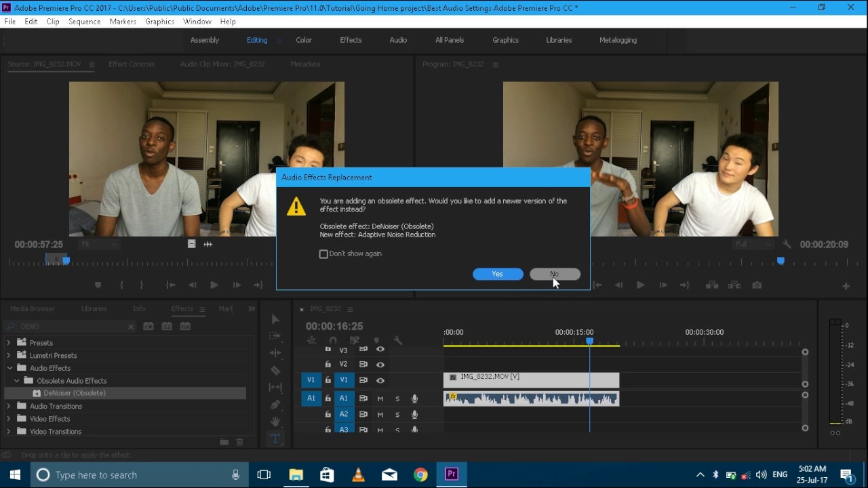This screenshot has height=488, width=868.
Task: Select the Selection arrow tool
Action: tap(275, 319)
